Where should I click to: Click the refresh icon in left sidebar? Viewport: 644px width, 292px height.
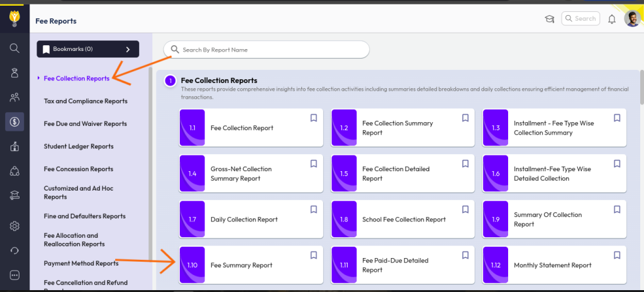14,250
